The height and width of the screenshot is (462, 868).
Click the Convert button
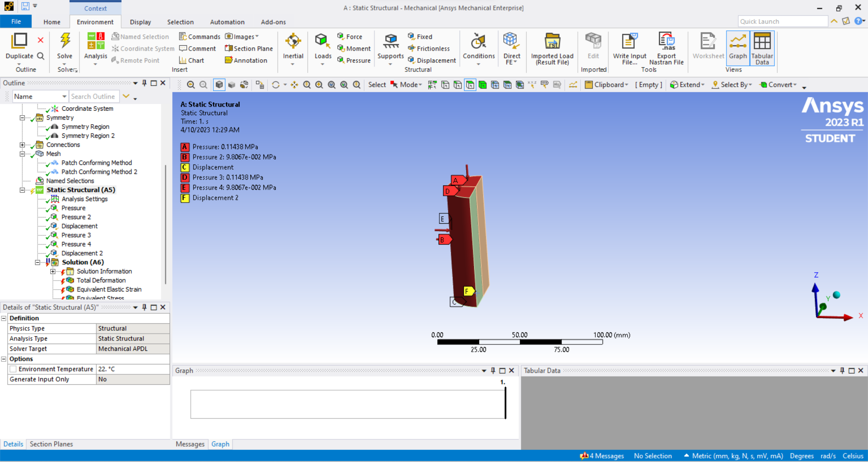tap(778, 85)
